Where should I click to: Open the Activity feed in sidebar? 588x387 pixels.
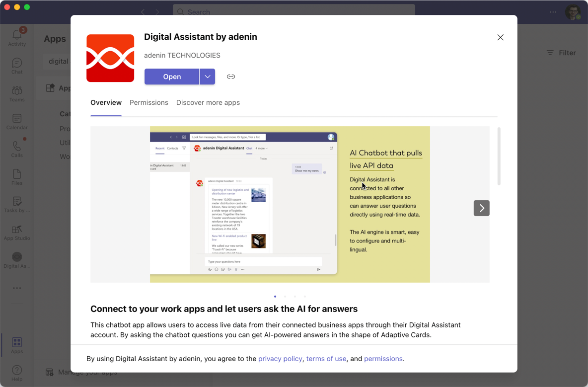pyautogui.click(x=17, y=37)
